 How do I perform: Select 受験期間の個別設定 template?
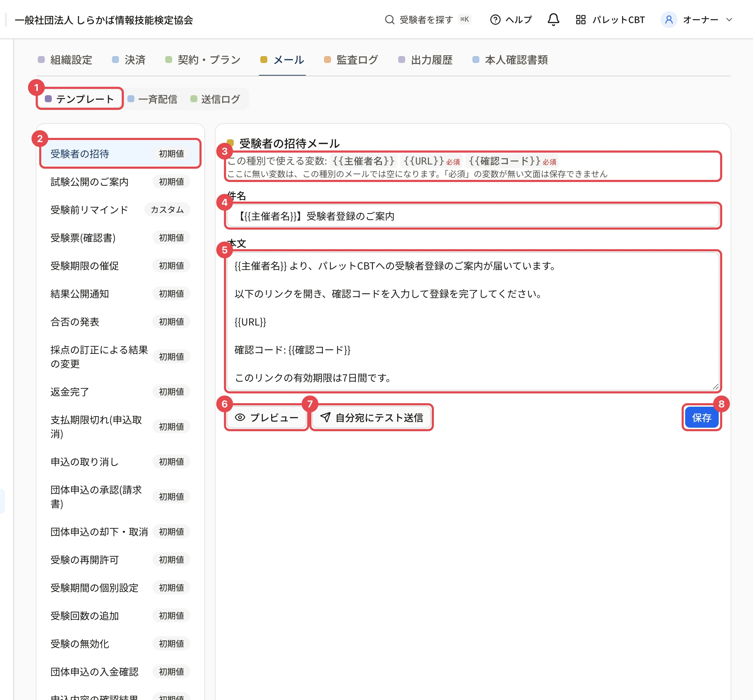point(120,588)
